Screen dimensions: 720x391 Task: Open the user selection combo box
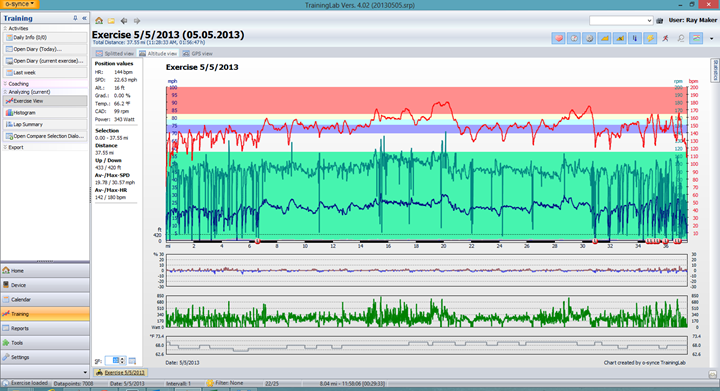[621, 21]
